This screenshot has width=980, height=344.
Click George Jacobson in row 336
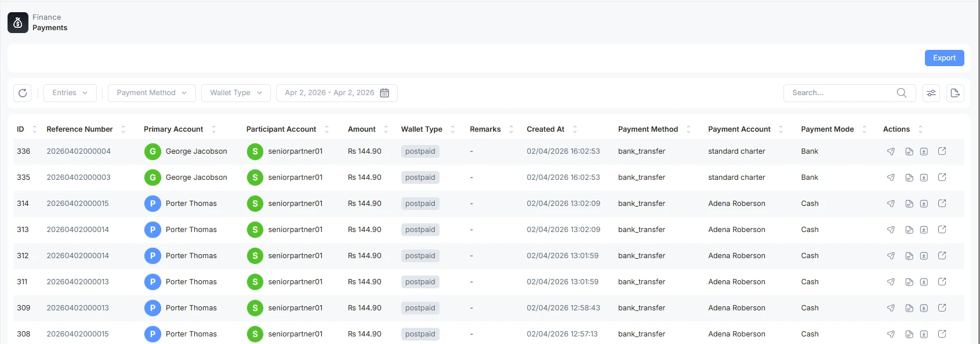coord(197,151)
